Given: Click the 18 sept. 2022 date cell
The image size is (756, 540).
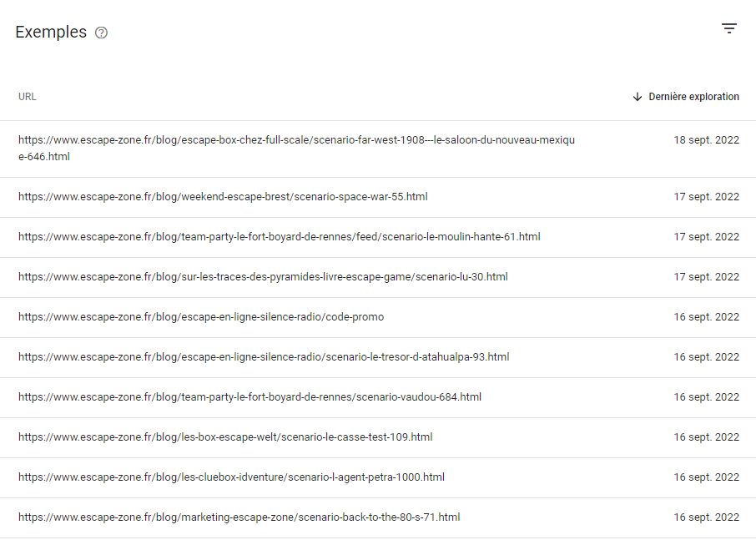Looking at the screenshot, I should pyautogui.click(x=706, y=140).
